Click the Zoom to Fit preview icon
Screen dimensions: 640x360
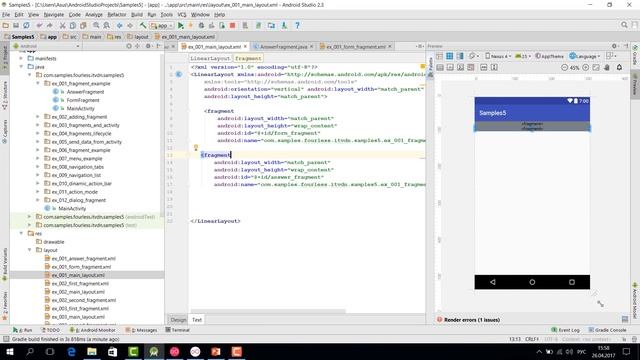(x=596, y=67)
